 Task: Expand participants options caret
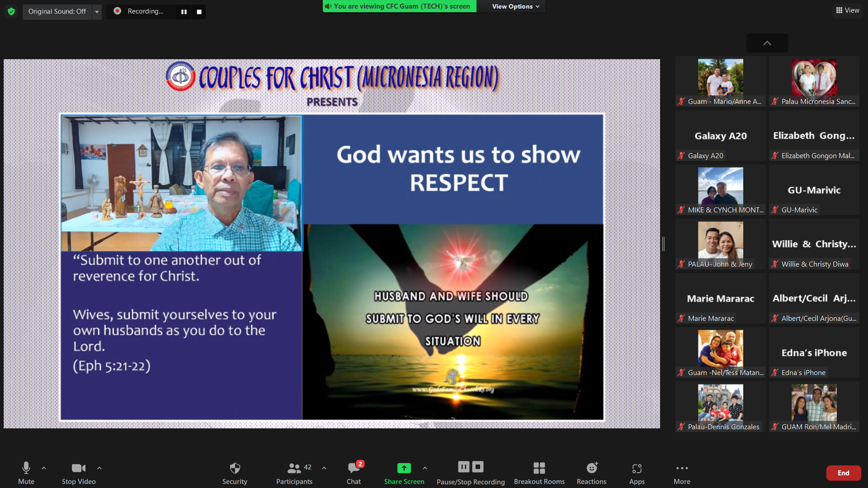click(x=324, y=468)
